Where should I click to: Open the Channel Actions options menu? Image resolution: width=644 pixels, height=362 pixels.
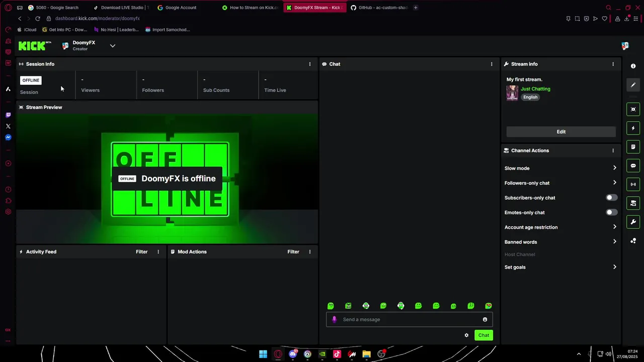coord(613,150)
